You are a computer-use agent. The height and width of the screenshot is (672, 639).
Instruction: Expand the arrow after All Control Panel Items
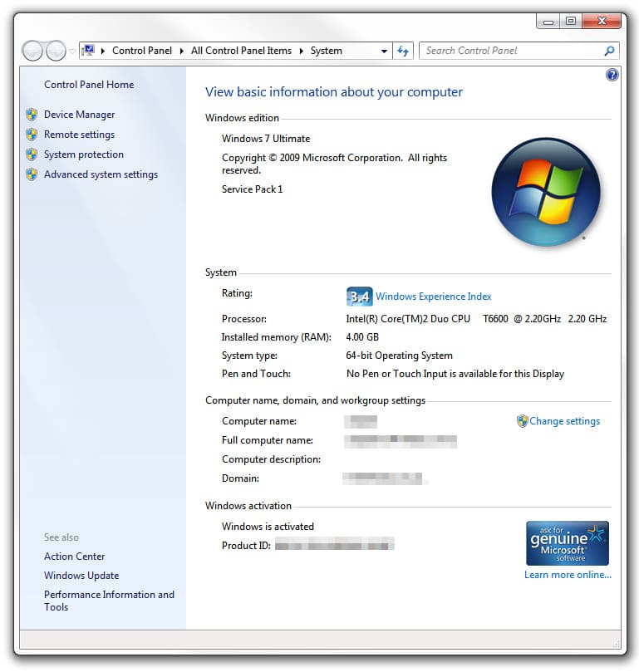point(301,51)
